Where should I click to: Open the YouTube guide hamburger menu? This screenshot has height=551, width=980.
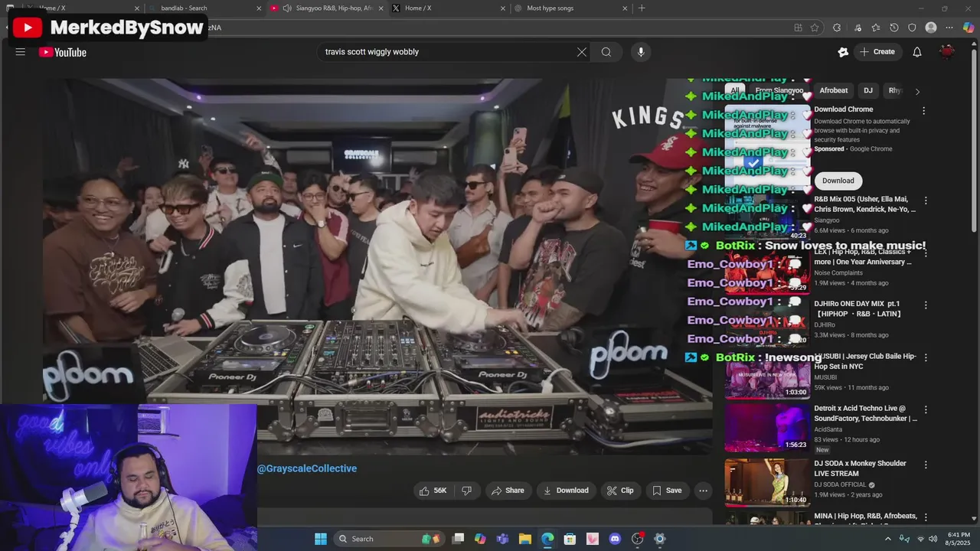pyautogui.click(x=21, y=52)
